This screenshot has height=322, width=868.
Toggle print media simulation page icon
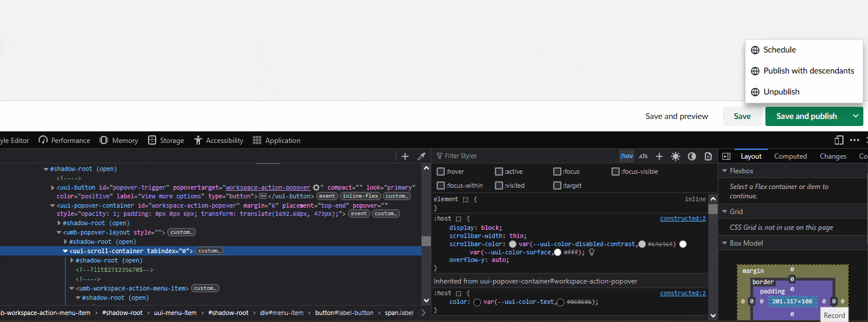click(x=708, y=156)
